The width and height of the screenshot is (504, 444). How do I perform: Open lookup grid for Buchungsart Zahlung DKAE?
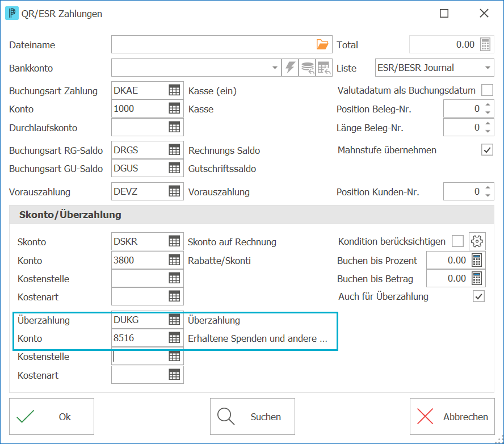[174, 90]
